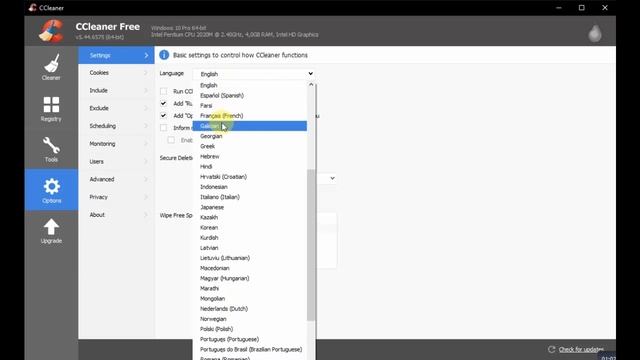Click the pear icon in header
Viewport: 640px width, 360px height.
(595, 33)
